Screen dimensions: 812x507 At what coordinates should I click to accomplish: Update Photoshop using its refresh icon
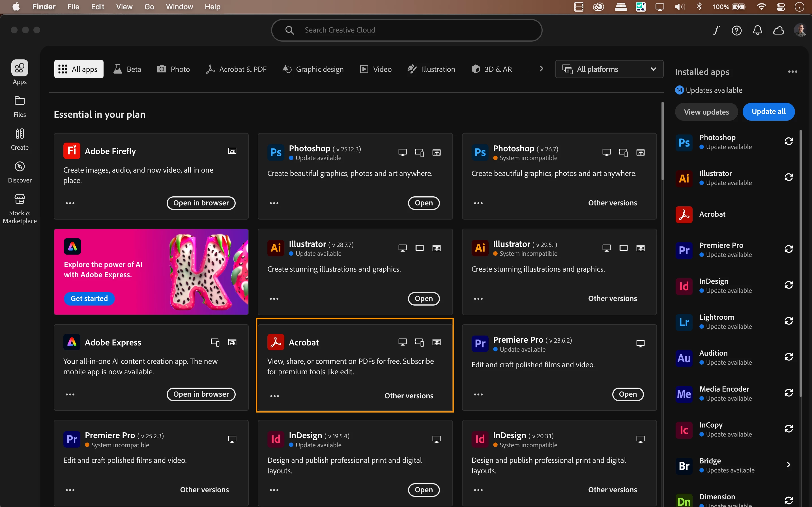click(788, 141)
